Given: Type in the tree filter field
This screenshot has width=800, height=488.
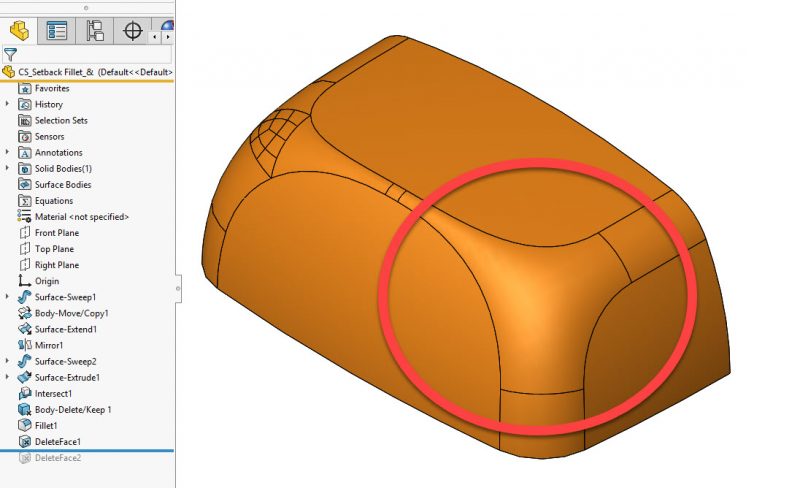Looking at the screenshot, I should click(95, 54).
